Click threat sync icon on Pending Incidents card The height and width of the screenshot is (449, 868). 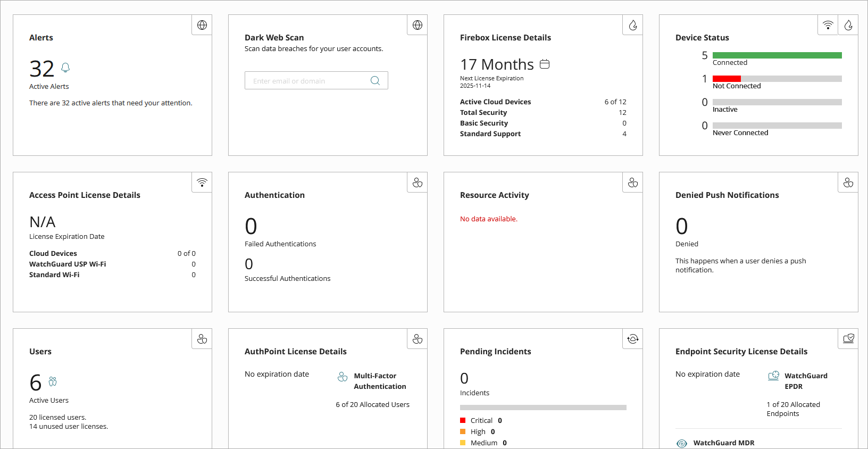click(x=633, y=339)
